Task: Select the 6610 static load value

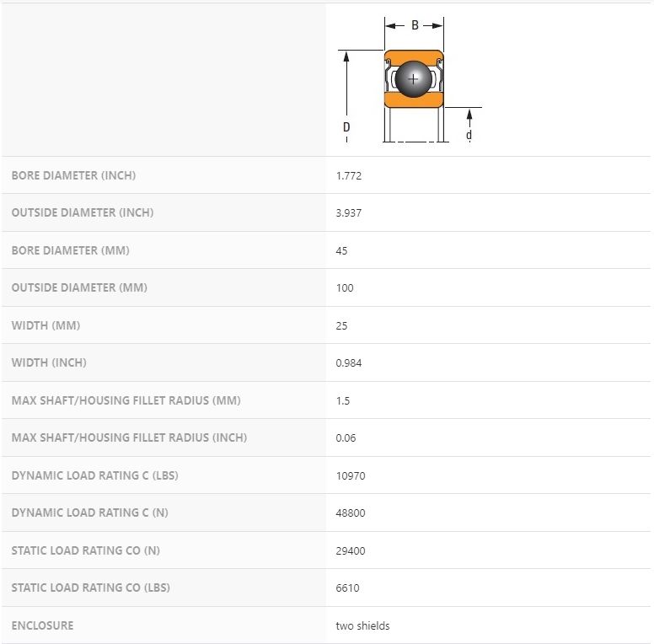Action: click(347, 588)
